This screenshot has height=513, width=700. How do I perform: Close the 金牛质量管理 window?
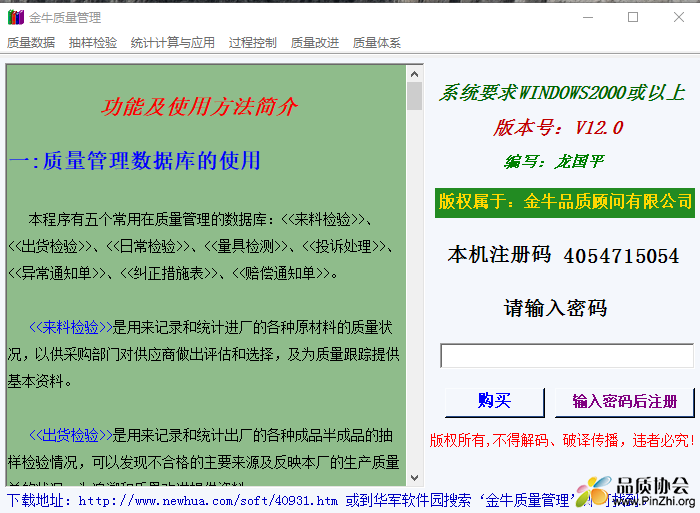coord(679,17)
